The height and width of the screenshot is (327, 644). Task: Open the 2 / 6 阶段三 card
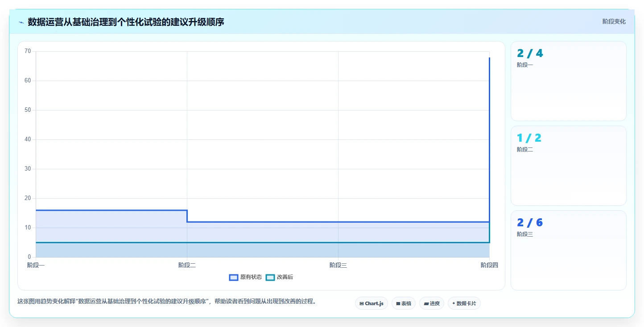coord(569,250)
